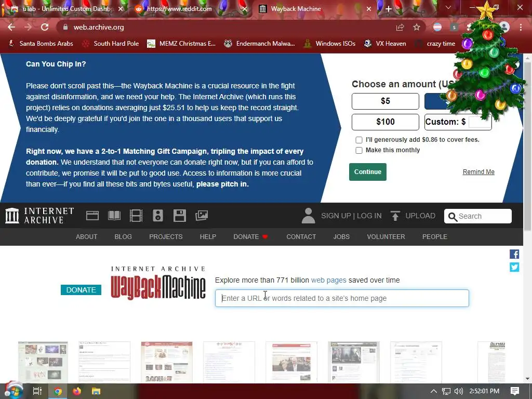Check Make this monthly box

(x=359, y=150)
